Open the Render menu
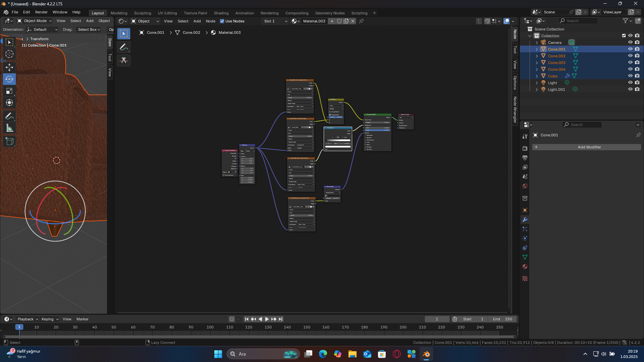The width and height of the screenshot is (644, 362). pos(41,12)
